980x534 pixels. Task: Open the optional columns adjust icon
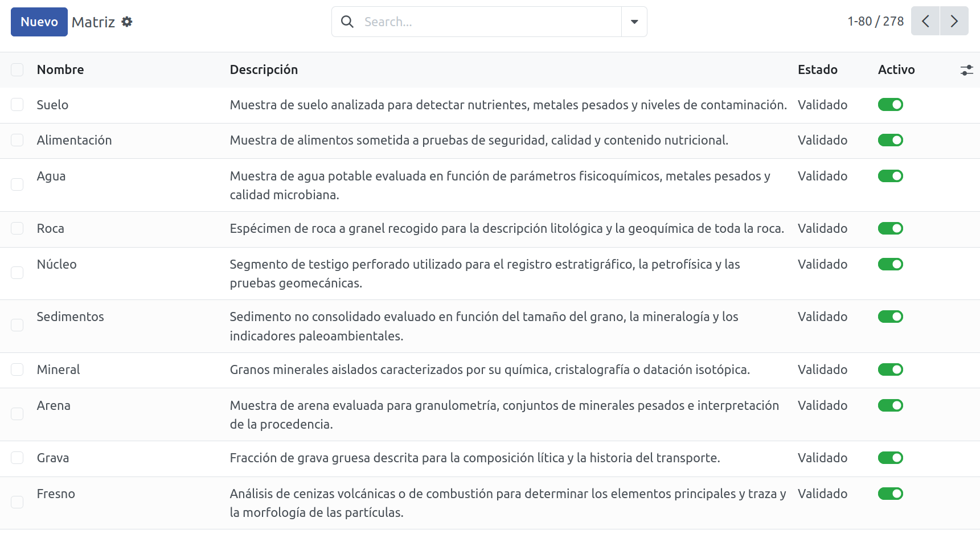click(x=966, y=70)
